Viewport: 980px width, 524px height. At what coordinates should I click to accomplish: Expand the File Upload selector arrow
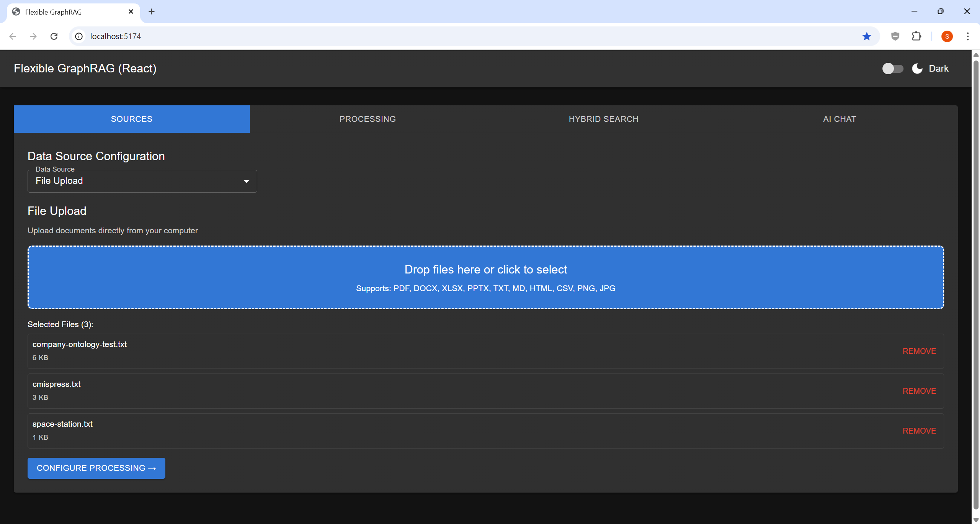click(x=246, y=181)
